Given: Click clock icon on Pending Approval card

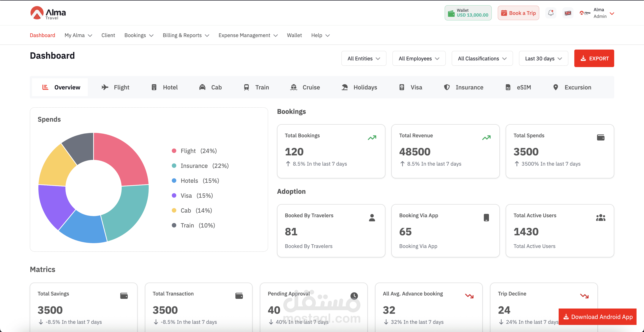Looking at the screenshot, I should click(354, 296).
